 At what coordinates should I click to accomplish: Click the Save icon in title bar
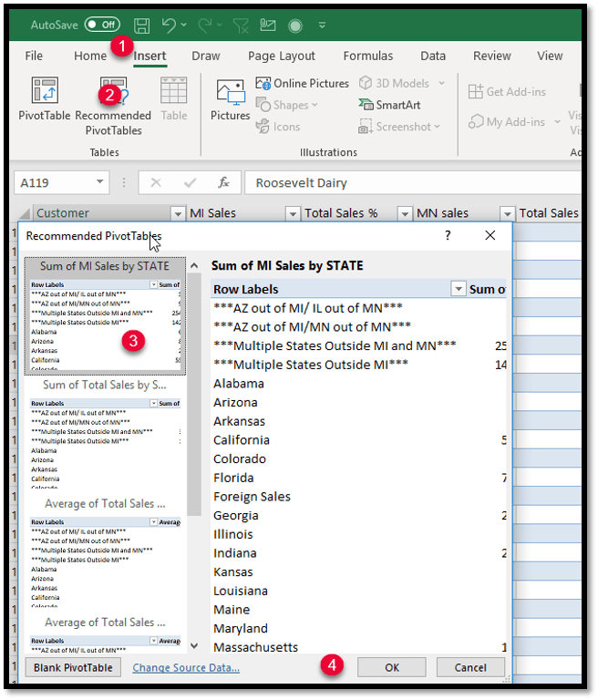[141, 25]
